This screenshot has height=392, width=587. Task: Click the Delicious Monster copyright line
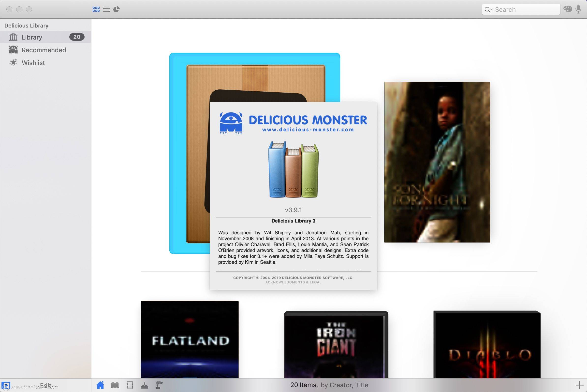click(293, 278)
